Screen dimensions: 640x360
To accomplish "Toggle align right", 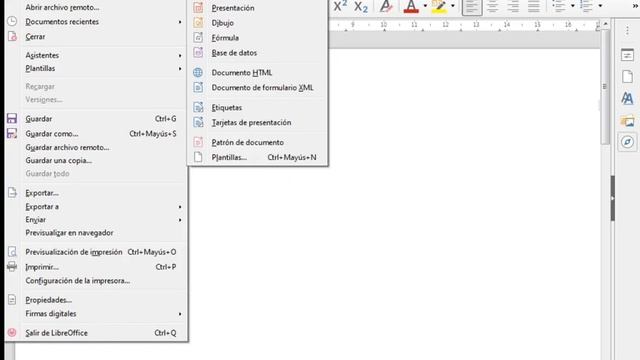I will [x=513, y=7].
